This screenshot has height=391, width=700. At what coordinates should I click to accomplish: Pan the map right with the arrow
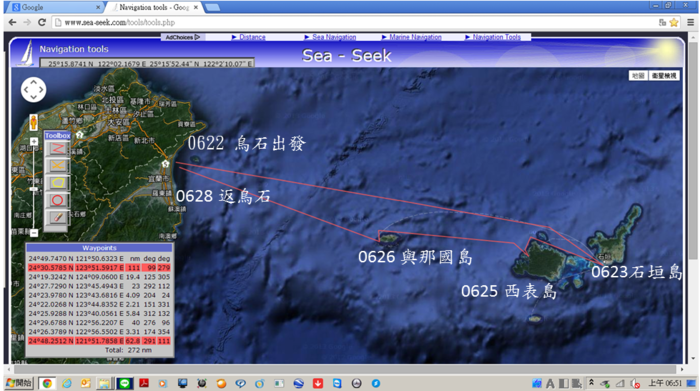[41, 90]
